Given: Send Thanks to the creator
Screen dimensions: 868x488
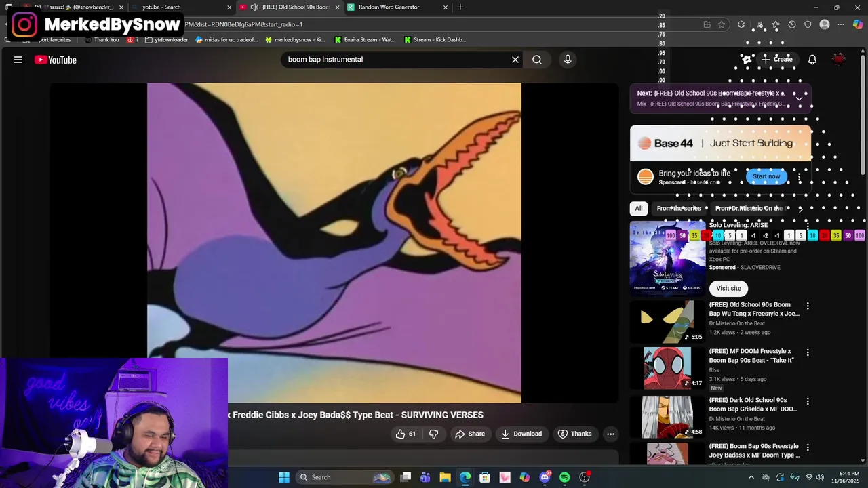Looking at the screenshot, I should click(574, 434).
